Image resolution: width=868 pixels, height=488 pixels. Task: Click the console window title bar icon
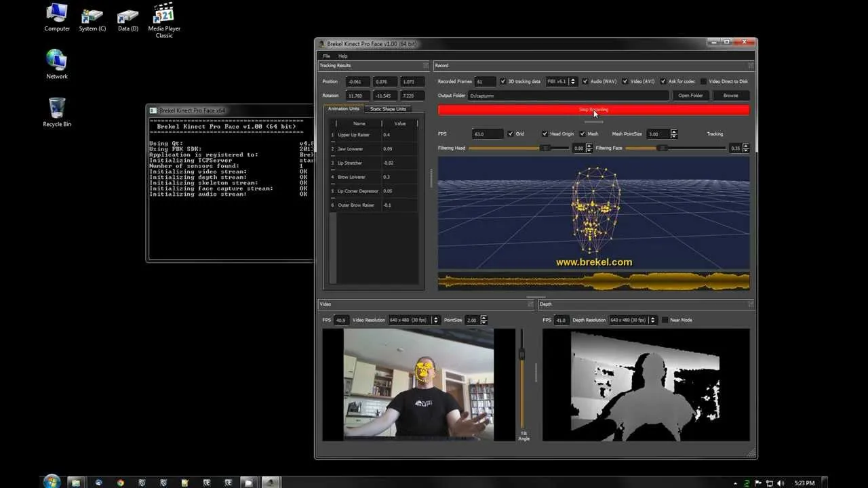(153, 110)
